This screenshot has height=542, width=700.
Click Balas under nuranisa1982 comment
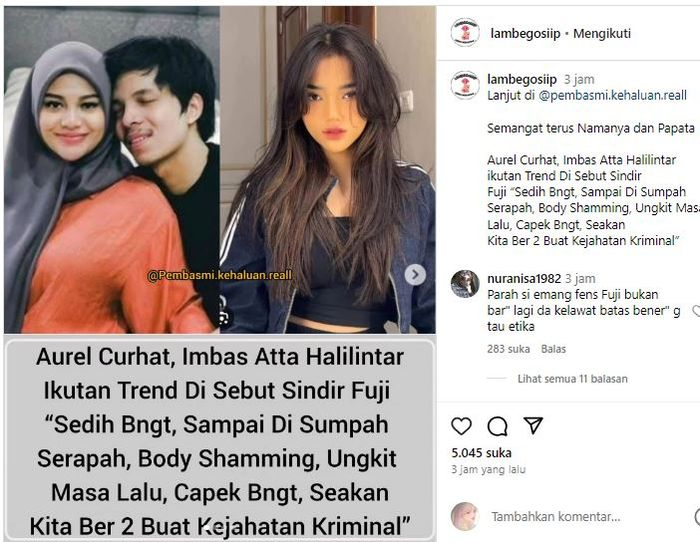point(553,349)
